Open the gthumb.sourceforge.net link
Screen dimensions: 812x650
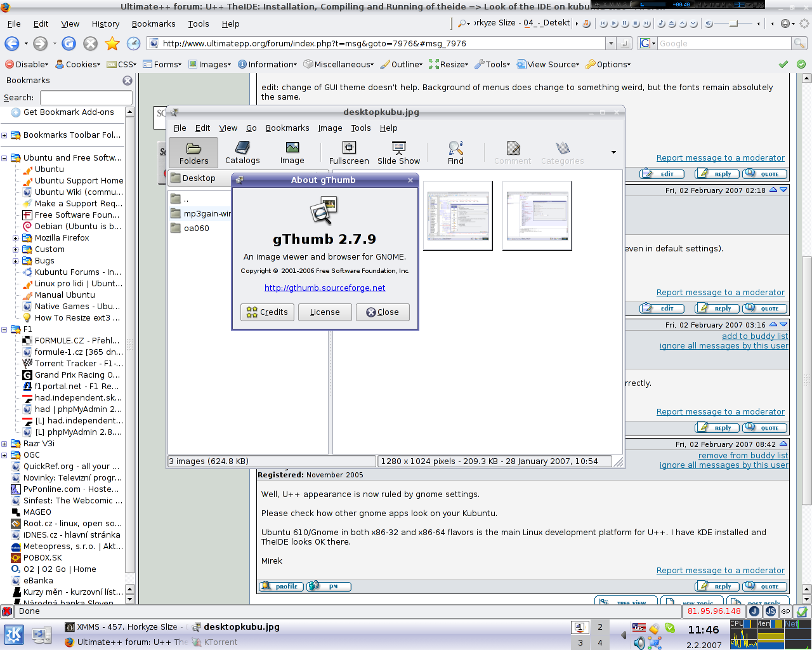[x=325, y=288]
